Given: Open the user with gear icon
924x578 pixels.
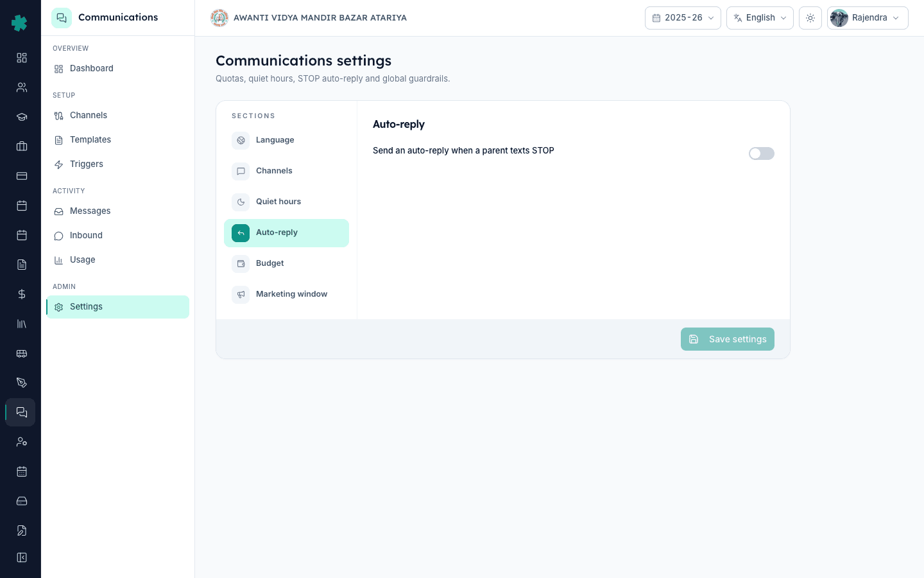Looking at the screenshot, I should [22, 442].
